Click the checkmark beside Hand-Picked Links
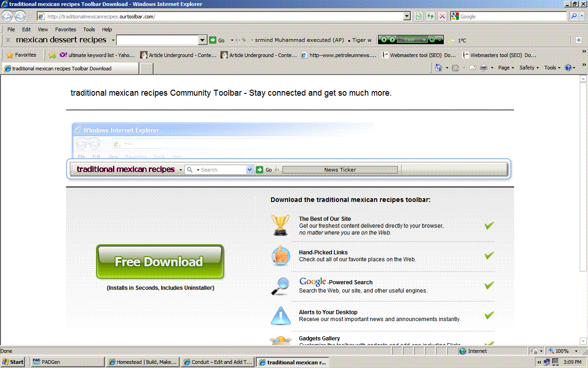 489,255
